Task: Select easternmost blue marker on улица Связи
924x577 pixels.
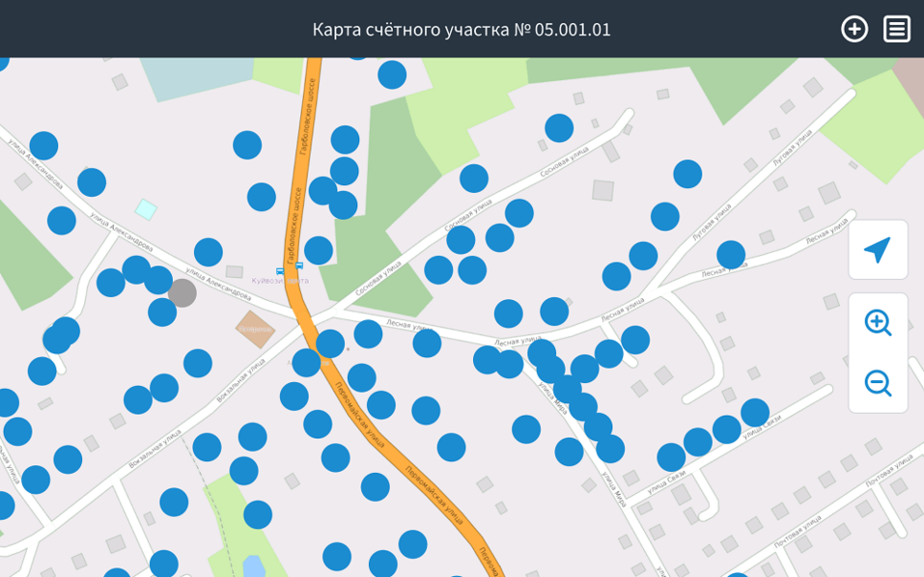Action: click(x=754, y=413)
